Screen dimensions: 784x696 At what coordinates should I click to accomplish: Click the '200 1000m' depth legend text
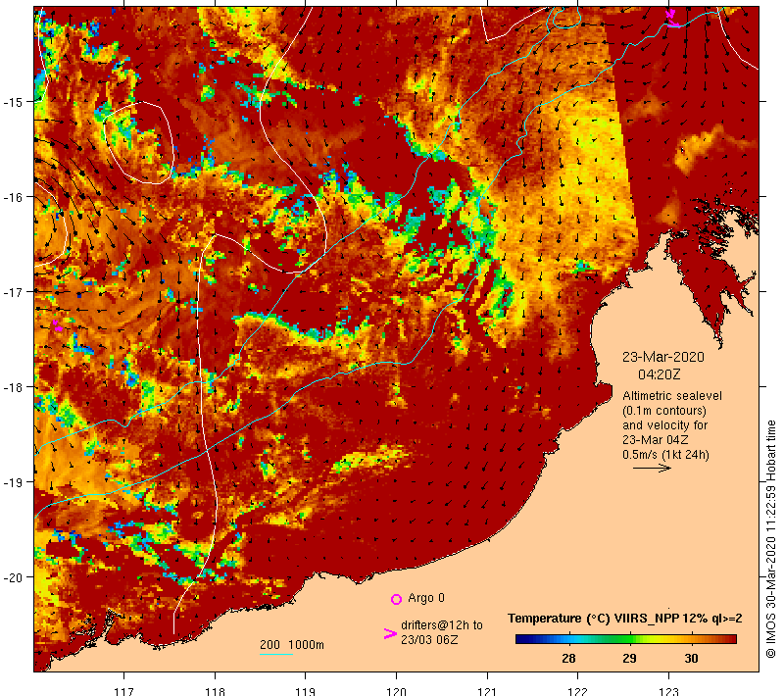click(291, 644)
